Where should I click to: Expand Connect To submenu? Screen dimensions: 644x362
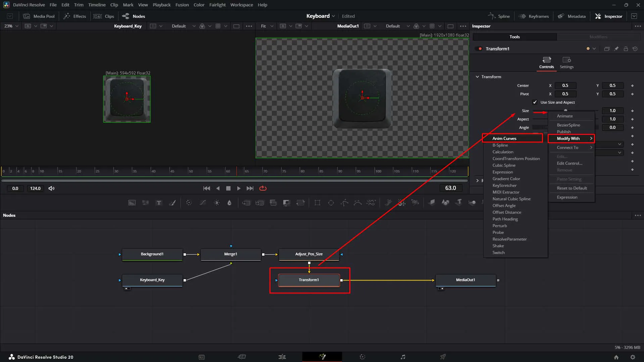[x=572, y=148]
